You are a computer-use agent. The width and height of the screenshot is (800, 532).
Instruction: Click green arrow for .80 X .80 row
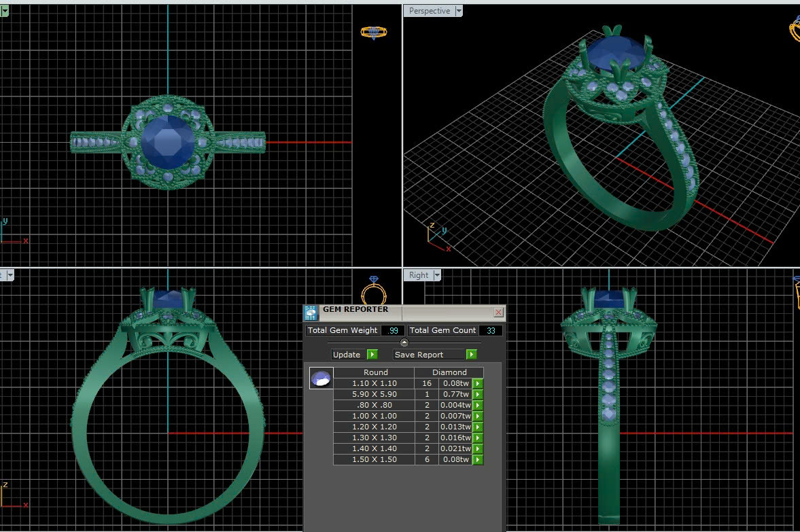click(x=478, y=406)
